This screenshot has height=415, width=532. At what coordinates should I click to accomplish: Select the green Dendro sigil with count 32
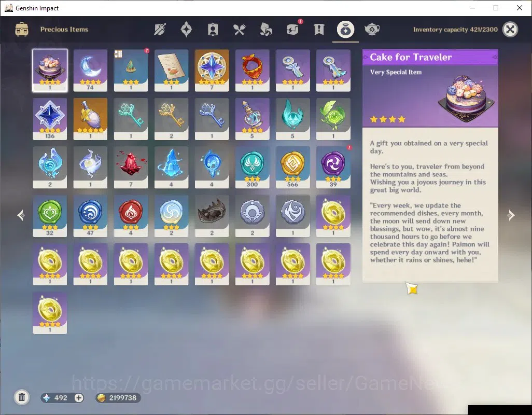click(x=50, y=216)
